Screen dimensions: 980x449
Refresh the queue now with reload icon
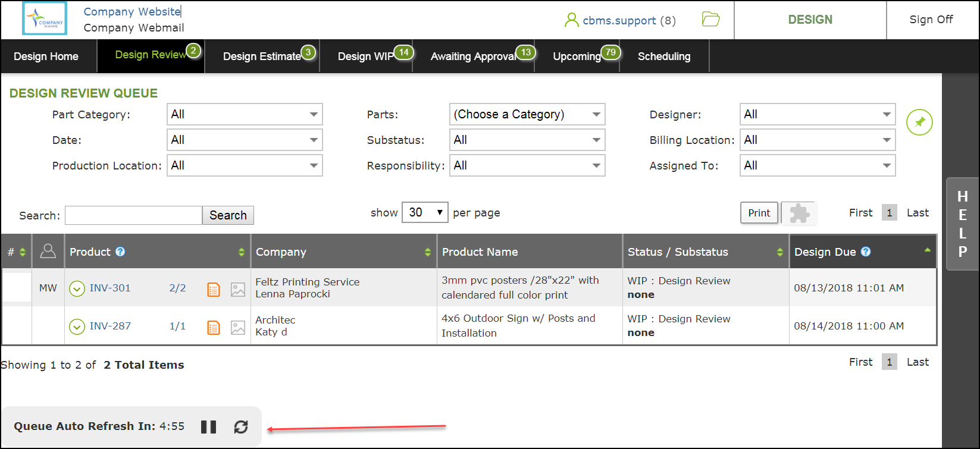[241, 426]
